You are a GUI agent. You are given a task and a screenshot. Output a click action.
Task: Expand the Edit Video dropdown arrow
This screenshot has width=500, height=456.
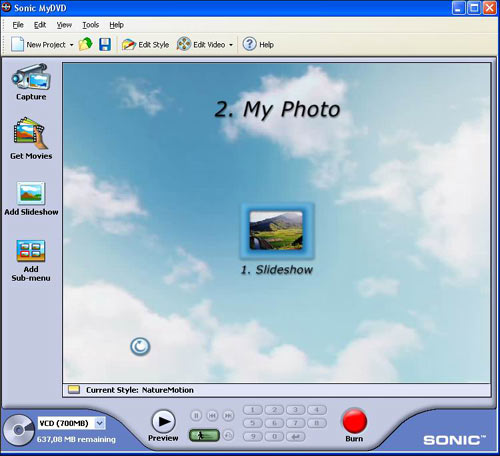(231, 45)
